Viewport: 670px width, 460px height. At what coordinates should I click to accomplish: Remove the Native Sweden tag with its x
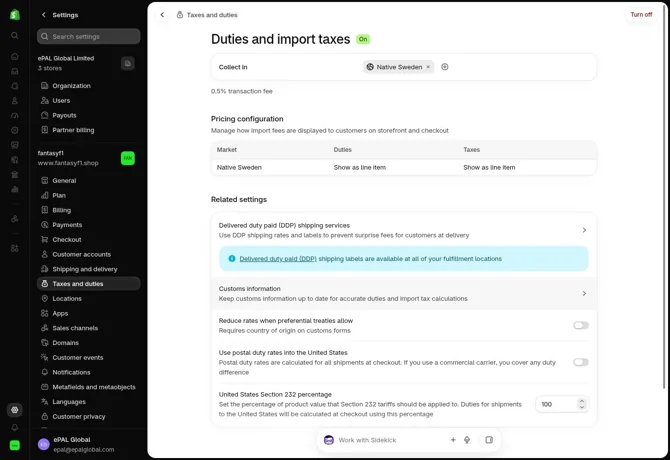click(428, 67)
